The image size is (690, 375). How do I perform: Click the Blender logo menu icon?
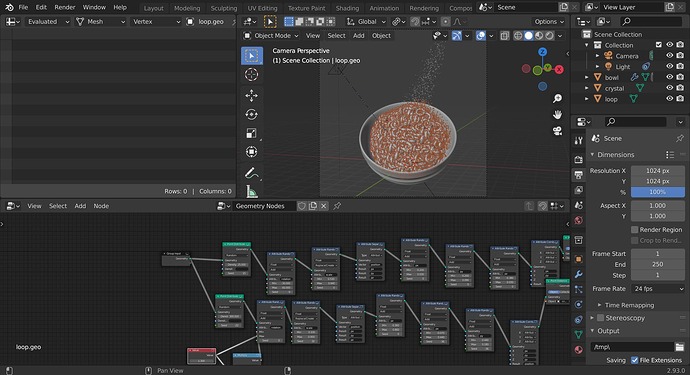9,7
